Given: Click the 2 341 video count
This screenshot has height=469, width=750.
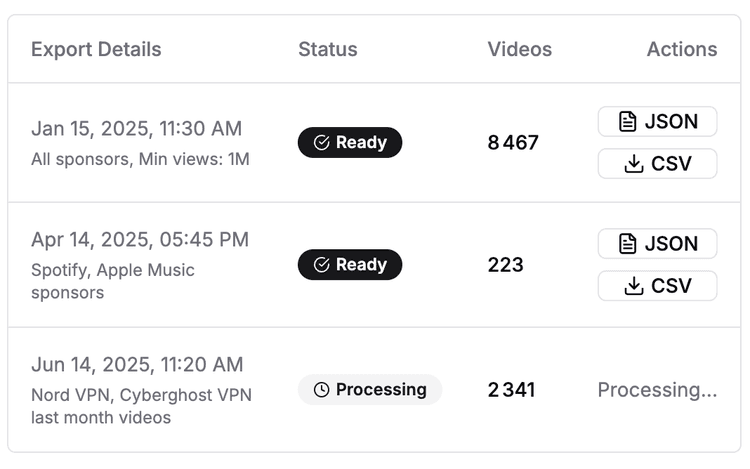Looking at the screenshot, I should 511,390.
